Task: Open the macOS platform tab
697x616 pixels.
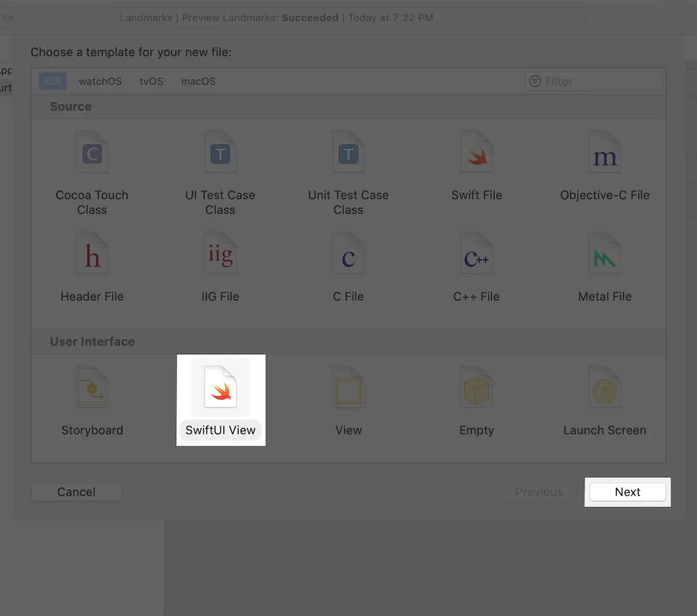Action: point(199,82)
